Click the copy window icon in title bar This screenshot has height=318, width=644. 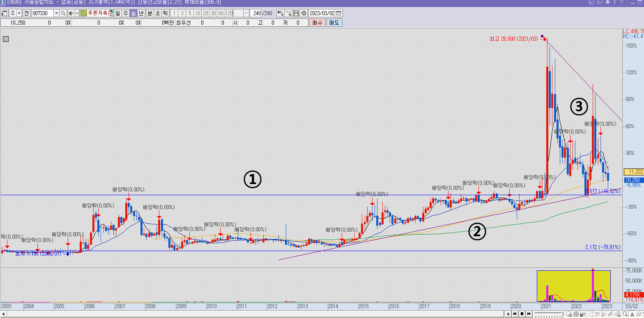(x=600, y=2)
